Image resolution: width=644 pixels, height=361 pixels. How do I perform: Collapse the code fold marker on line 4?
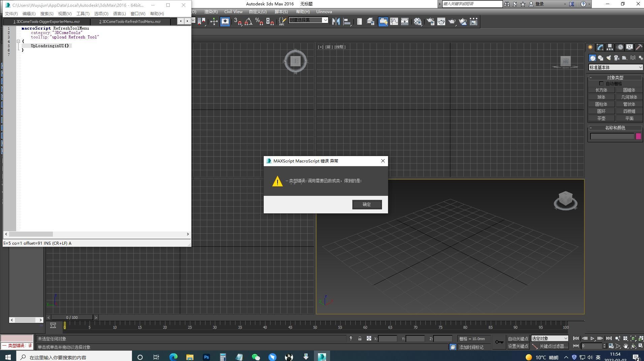coord(19,41)
